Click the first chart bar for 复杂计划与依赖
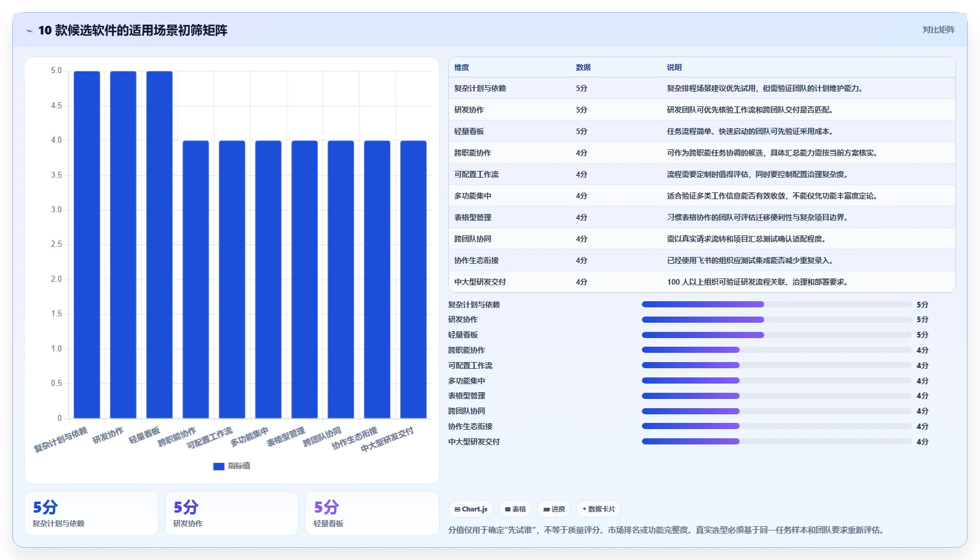The image size is (980, 560). 87,245
